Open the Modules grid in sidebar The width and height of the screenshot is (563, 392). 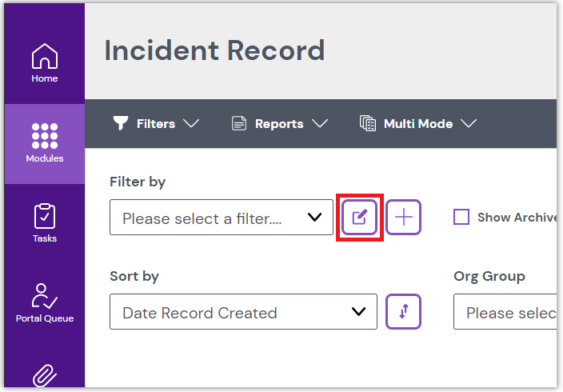pyautogui.click(x=45, y=143)
